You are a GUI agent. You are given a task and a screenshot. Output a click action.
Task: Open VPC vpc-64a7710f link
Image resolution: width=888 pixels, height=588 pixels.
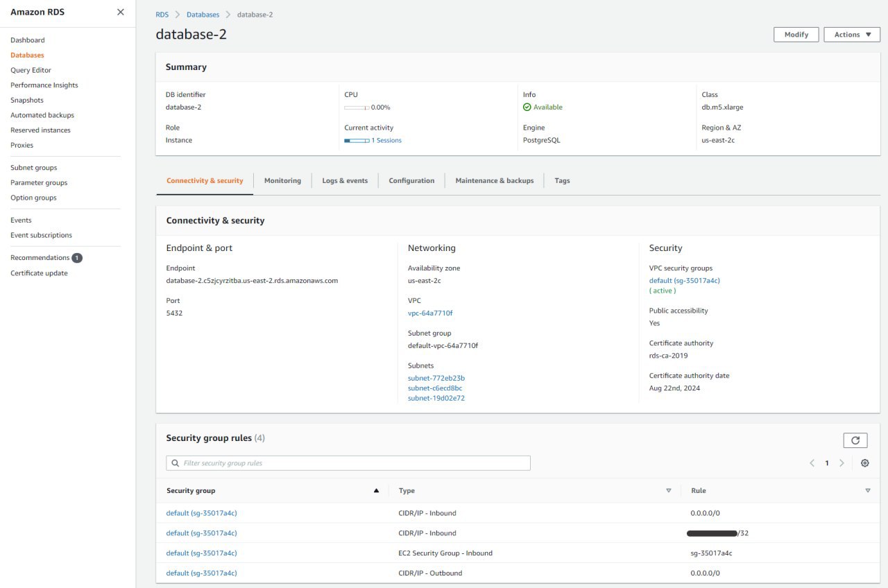pyautogui.click(x=430, y=313)
